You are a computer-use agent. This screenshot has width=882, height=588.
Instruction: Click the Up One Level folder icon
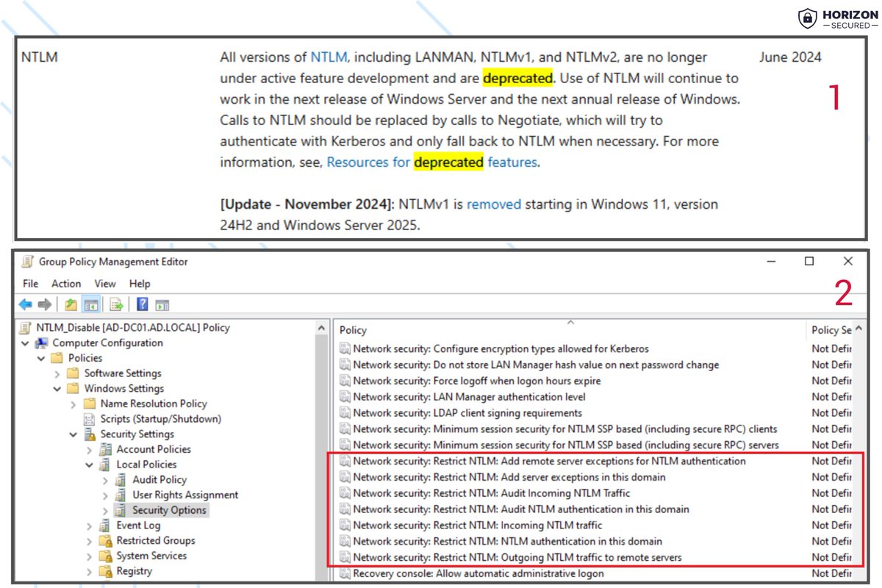71,304
